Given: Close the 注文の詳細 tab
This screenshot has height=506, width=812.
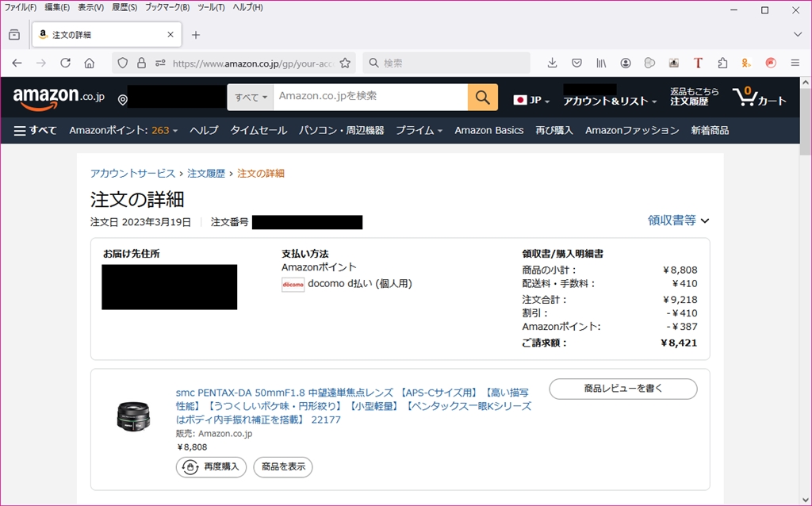Looking at the screenshot, I should 170,35.
